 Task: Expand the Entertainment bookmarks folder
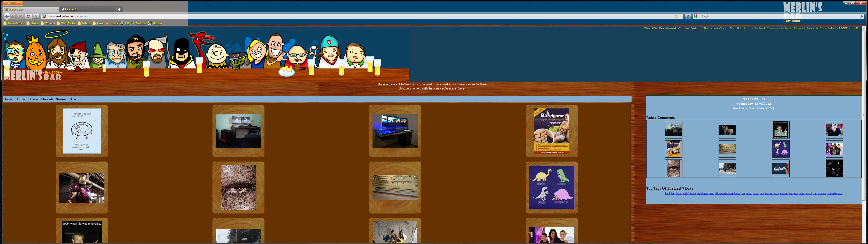click(x=14, y=23)
